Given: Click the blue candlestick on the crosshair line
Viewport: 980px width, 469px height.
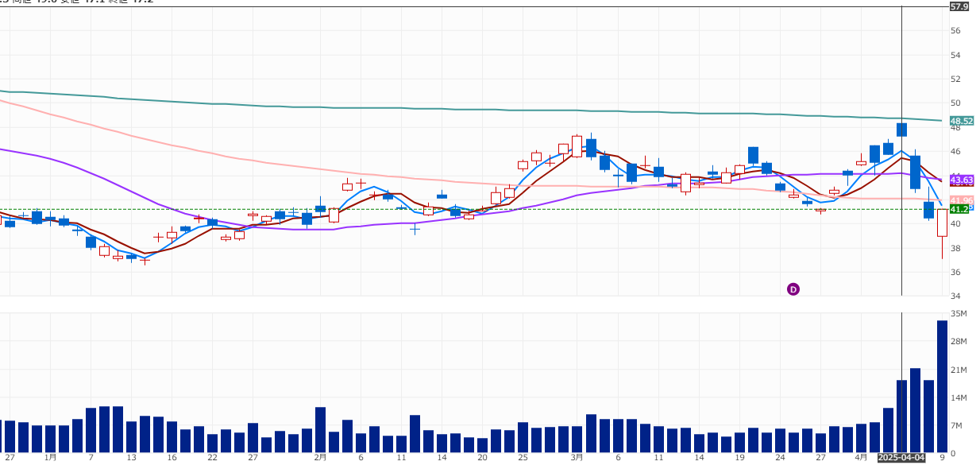Looking at the screenshot, I should pos(901,130).
